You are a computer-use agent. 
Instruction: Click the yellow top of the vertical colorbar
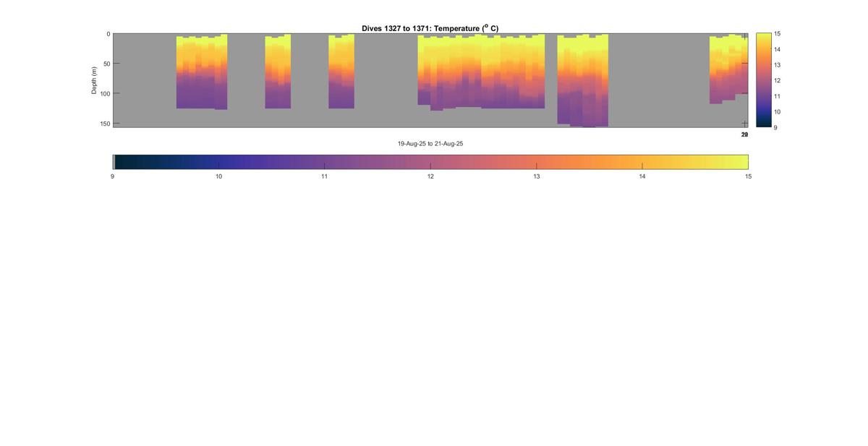[763, 37]
